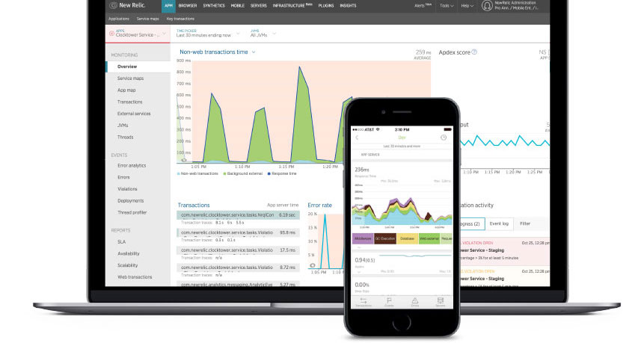644x343 pixels.
Task: Click the Filter button in activity panel
Action: tap(525, 223)
